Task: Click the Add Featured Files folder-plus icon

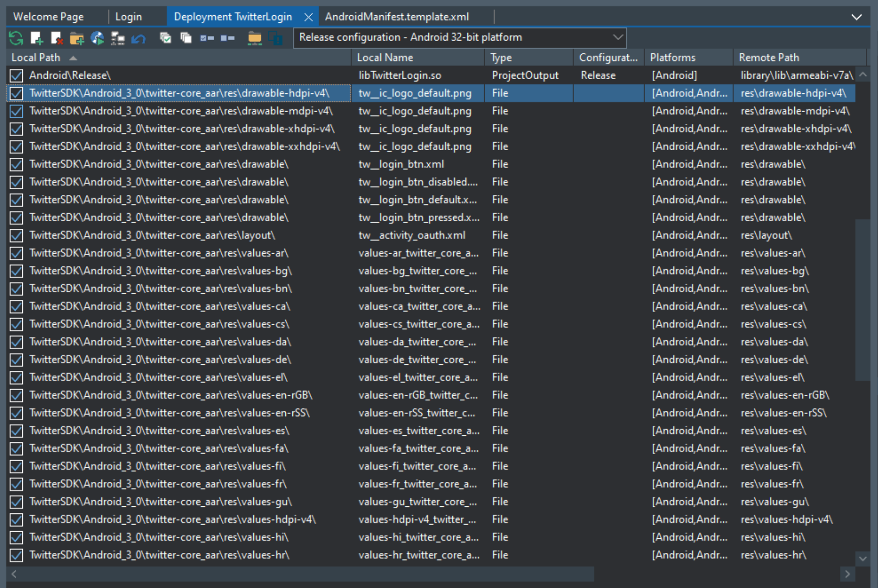Action: point(77,38)
